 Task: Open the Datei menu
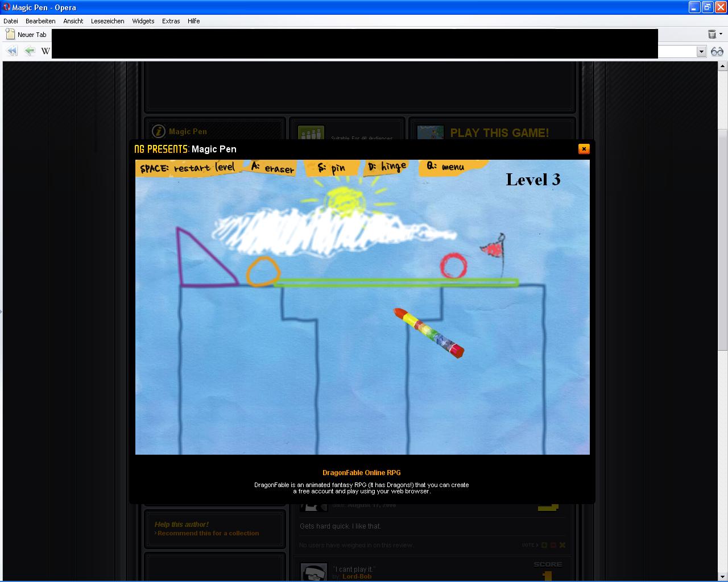pyautogui.click(x=11, y=21)
